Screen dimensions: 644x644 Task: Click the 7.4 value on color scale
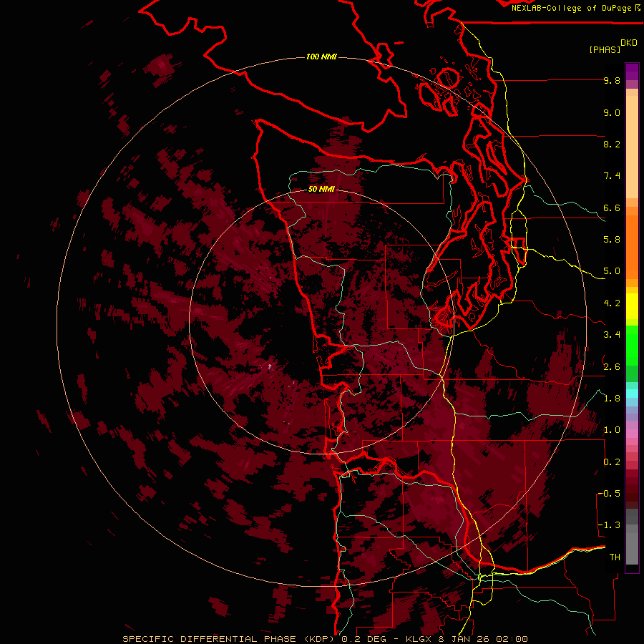click(612, 176)
